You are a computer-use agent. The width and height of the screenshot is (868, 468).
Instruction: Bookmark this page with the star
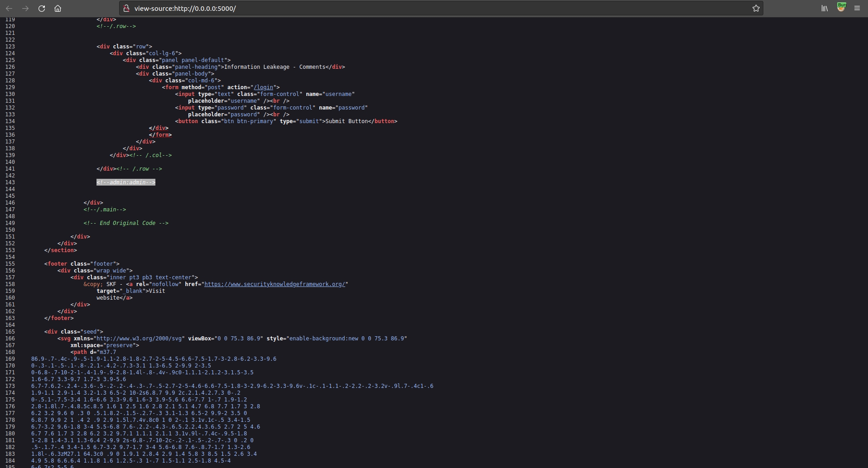click(756, 9)
